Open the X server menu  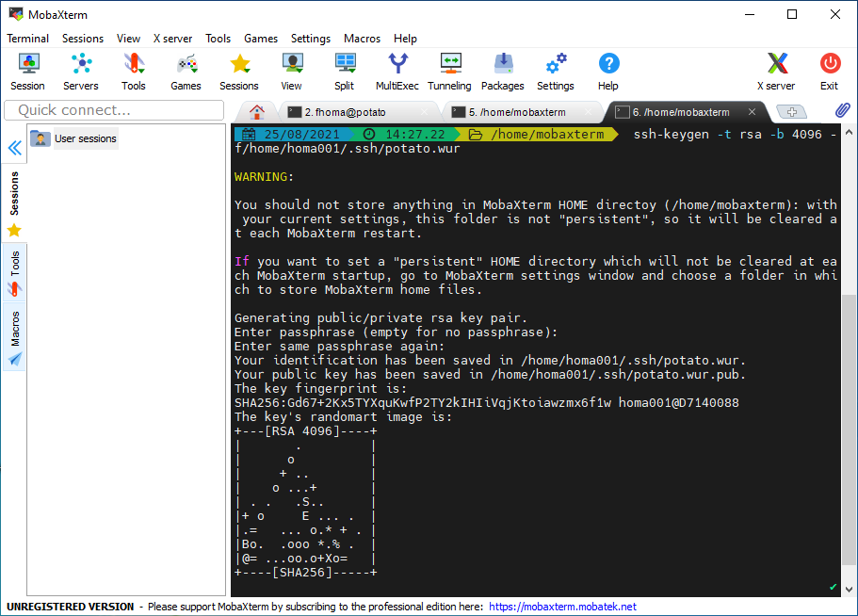point(172,39)
